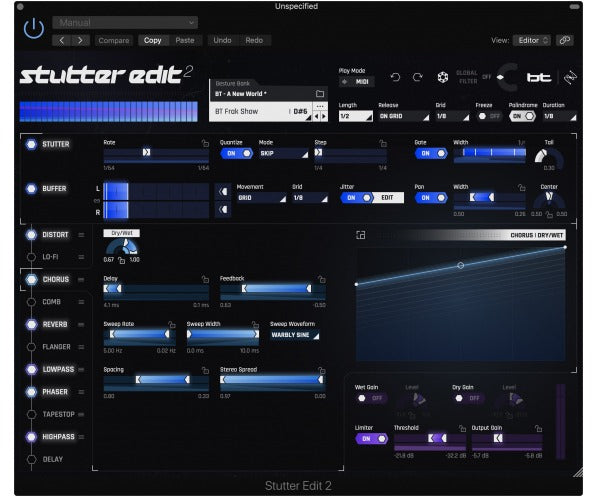
Task: Select the Tapestop effect module
Action: (58, 414)
